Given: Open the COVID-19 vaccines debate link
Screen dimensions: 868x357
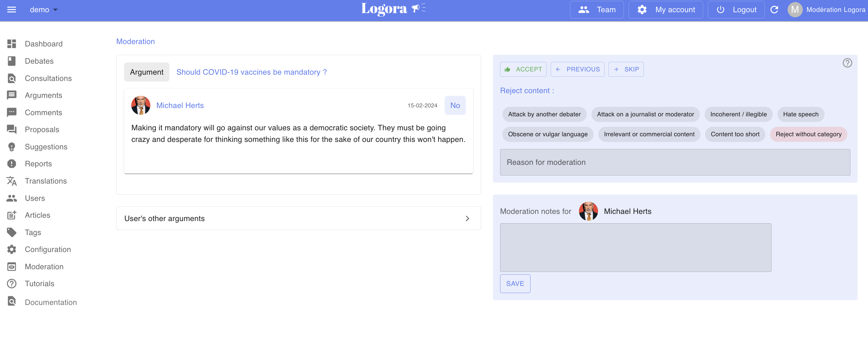Looking at the screenshot, I should pos(251,72).
